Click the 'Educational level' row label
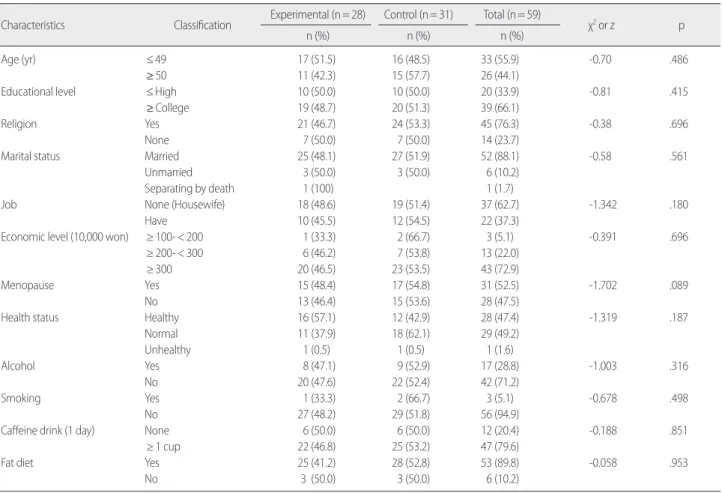722x493 pixels. tap(38, 92)
